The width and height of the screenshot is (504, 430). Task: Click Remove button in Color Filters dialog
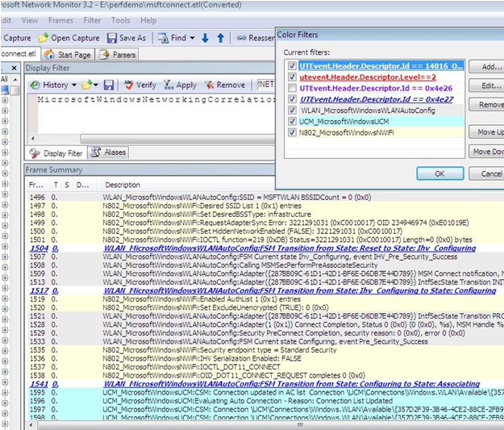pos(487,105)
